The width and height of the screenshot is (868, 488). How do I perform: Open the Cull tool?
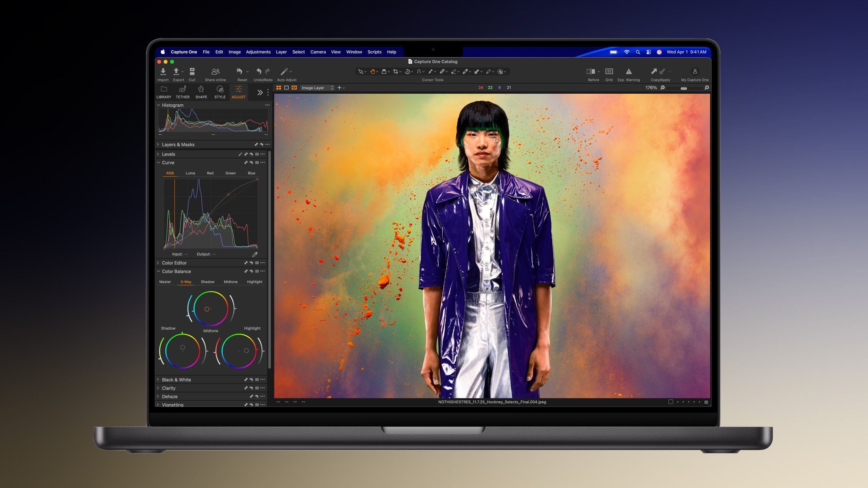[192, 71]
